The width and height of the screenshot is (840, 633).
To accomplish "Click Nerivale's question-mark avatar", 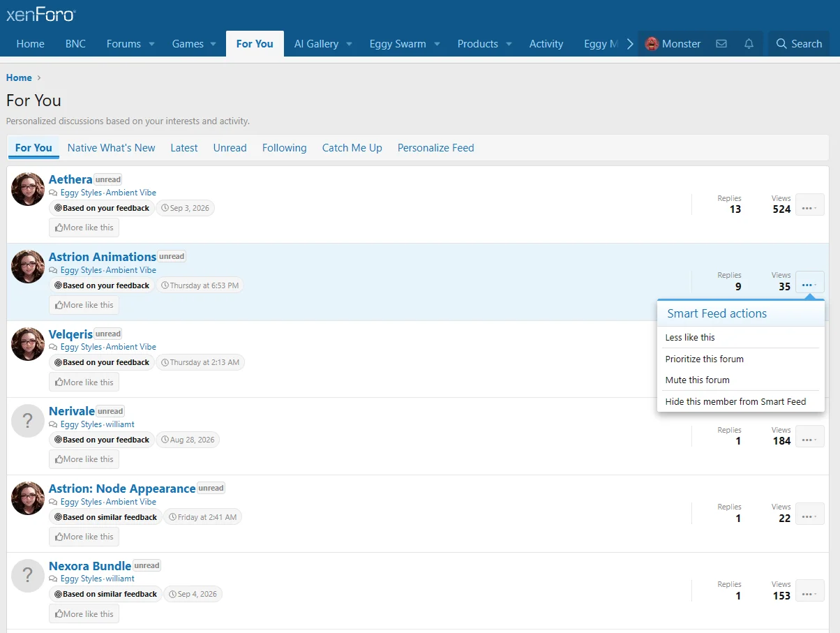I will point(28,421).
